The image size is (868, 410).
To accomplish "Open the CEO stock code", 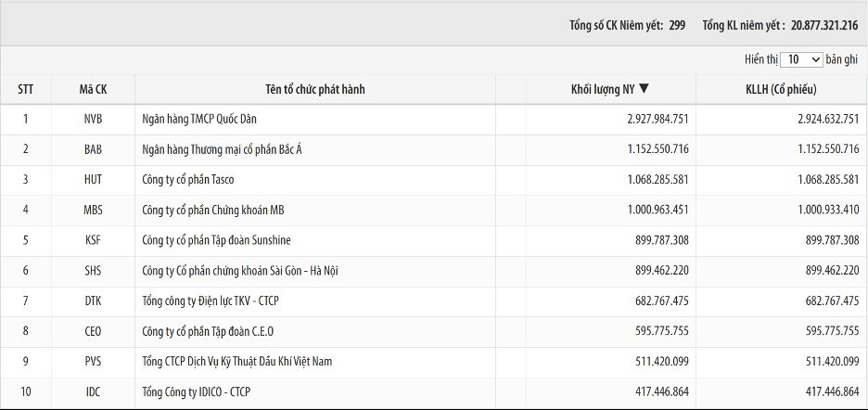I will point(93,331).
